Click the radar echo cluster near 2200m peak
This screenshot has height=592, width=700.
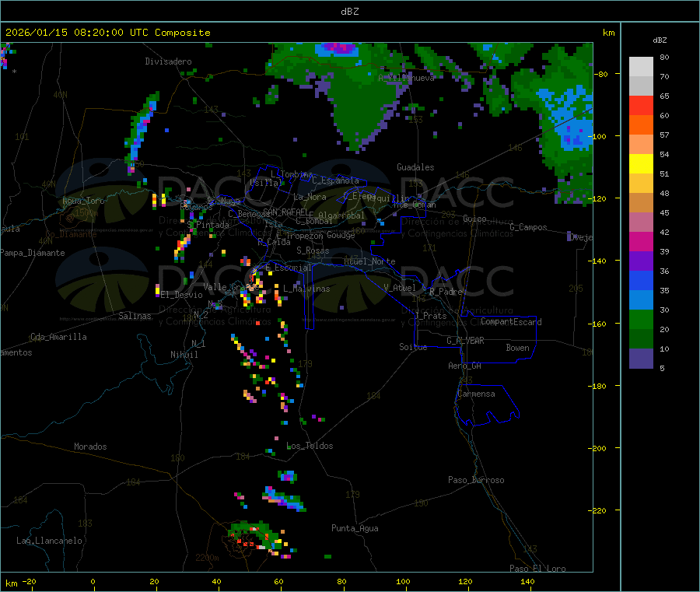[x=259, y=538]
